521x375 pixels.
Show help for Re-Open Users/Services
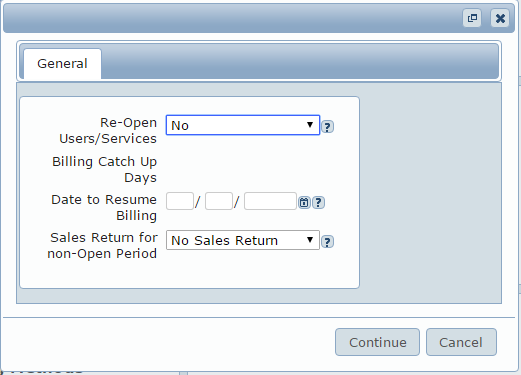(x=327, y=127)
